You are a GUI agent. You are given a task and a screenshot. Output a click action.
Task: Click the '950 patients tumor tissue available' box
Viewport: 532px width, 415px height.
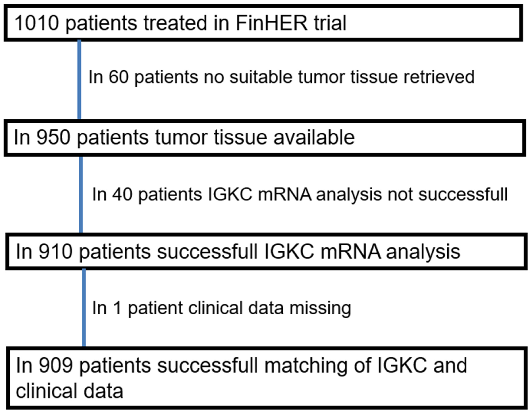click(x=264, y=138)
